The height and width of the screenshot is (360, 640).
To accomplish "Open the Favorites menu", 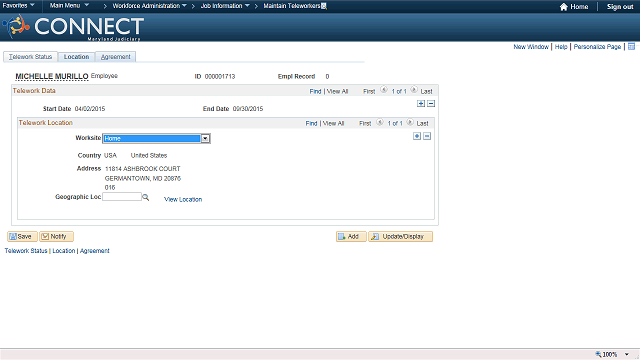I will tap(18, 5).
